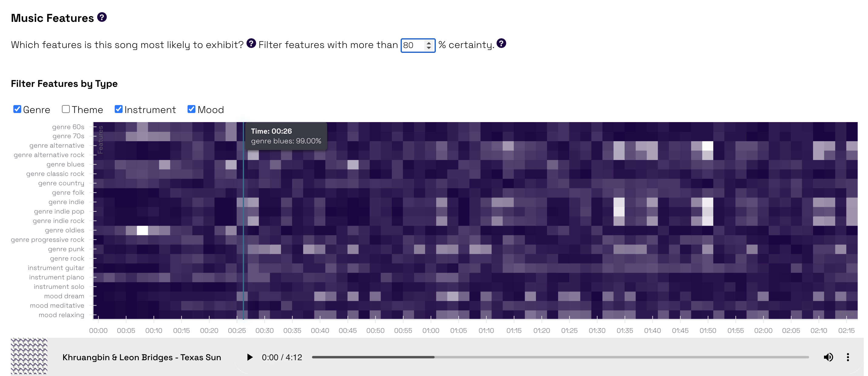Click the 'genre alternative rock' row label
Viewport: 868px width, 376px height.
49,155
